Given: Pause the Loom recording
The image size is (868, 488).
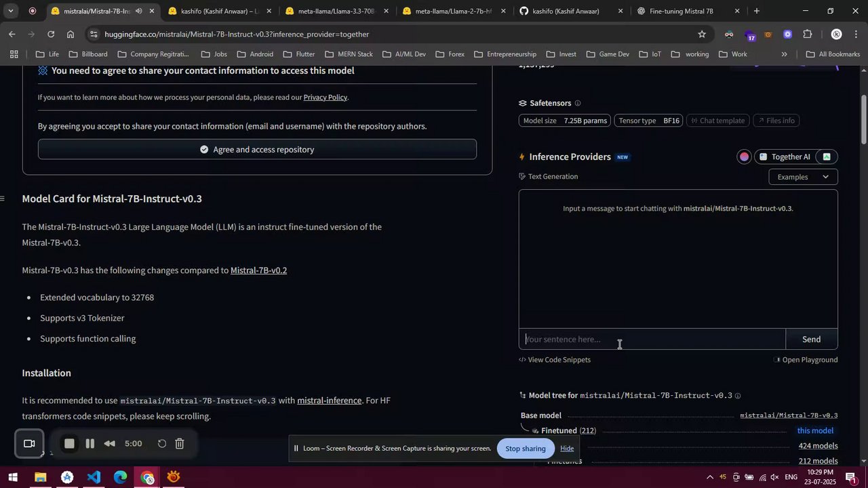Looking at the screenshot, I should click(x=90, y=443).
